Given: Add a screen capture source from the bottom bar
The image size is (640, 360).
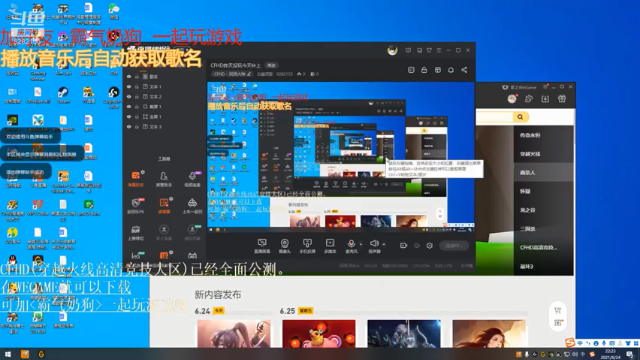Looking at the screenshot, I should 262,246.
